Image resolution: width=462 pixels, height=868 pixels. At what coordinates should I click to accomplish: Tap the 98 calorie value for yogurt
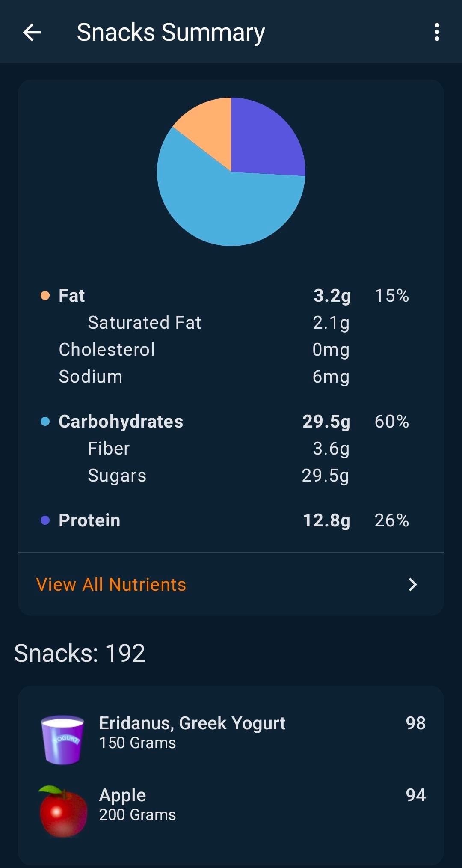tap(415, 723)
